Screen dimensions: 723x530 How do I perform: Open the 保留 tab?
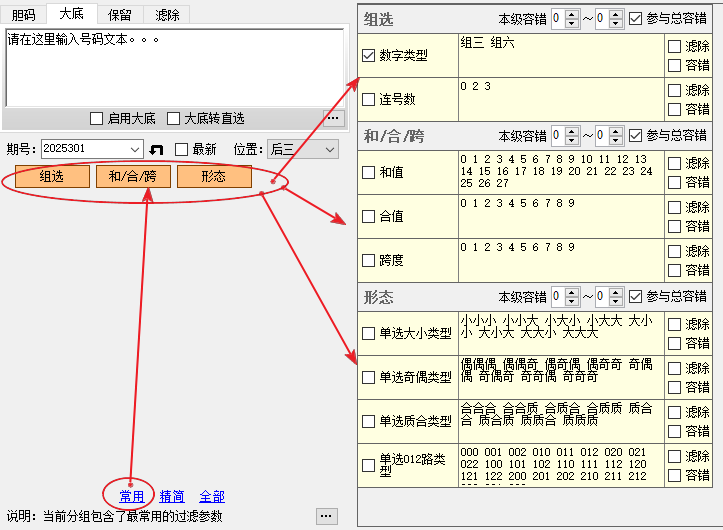tap(121, 14)
